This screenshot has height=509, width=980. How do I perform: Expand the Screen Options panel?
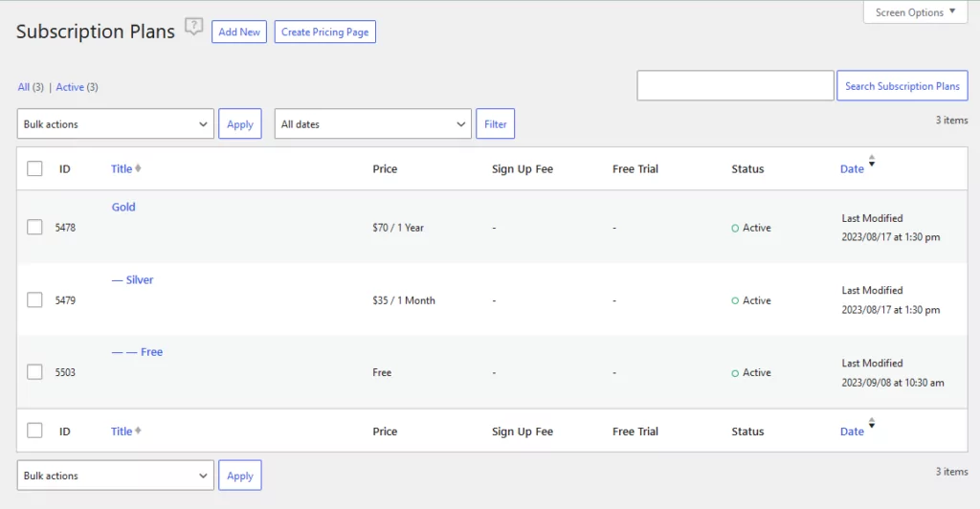click(x=916, y=12)
